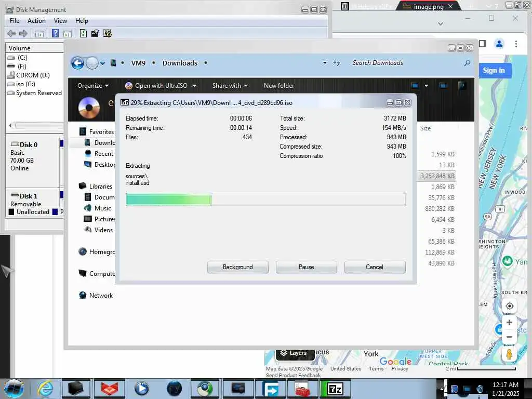Open the Share with dropdown

click(230, 86)
